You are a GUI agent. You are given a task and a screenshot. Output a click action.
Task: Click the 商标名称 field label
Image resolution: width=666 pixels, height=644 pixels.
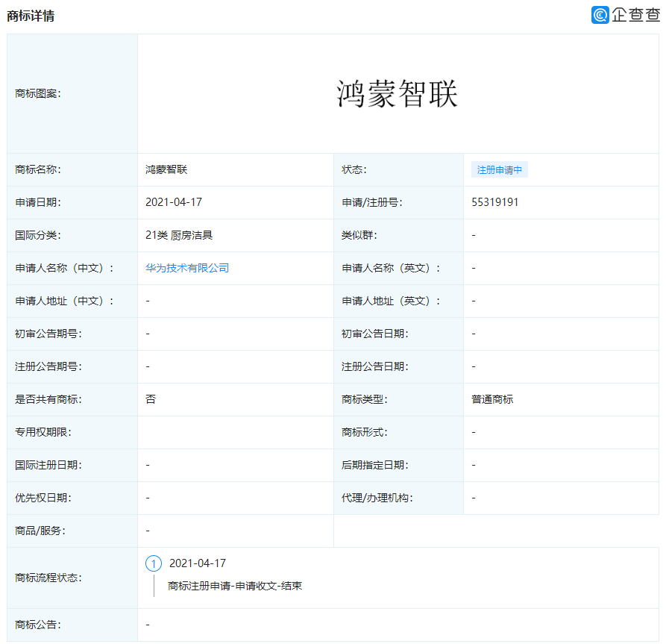(x=36, y=169)
